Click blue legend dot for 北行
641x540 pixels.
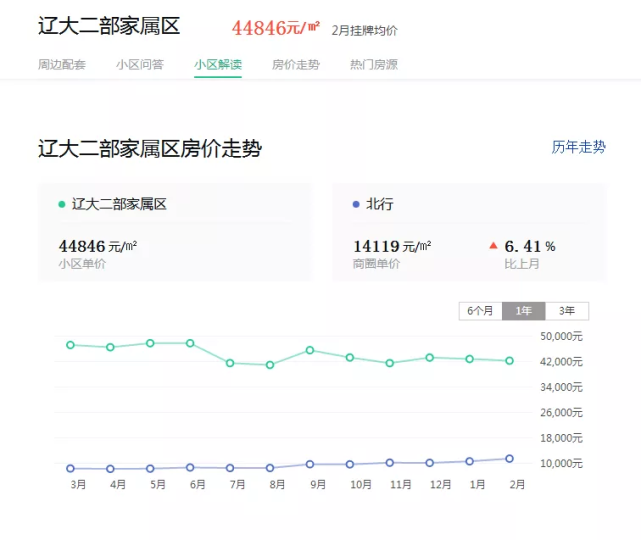tap(356, 204)
